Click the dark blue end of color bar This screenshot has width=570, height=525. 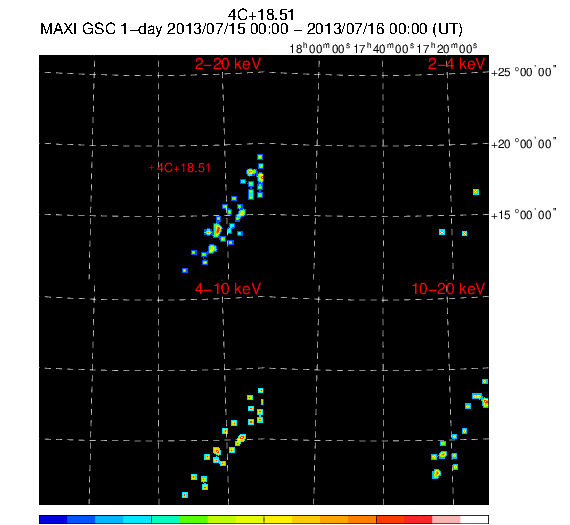53,519
